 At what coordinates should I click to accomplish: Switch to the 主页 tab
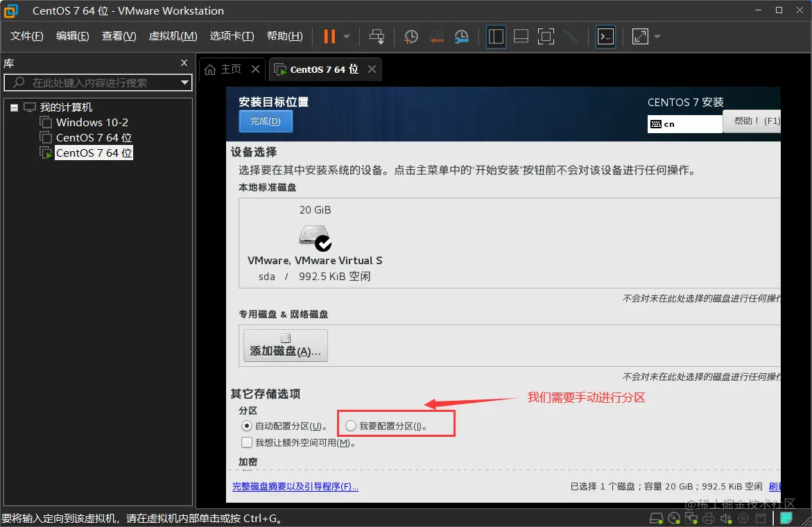pos(230,69)
